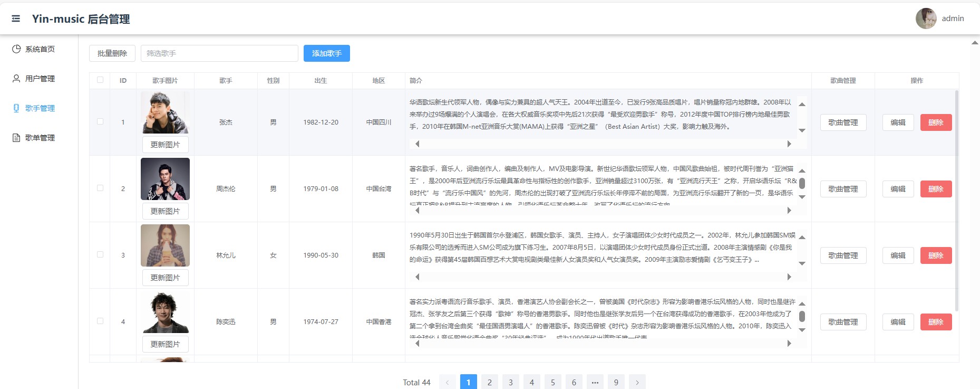The width and height of the screenshot is (980, 389).
Task: Click scroll-right arrow in 陈奕迅's bio box
Action: coord(789,343)
